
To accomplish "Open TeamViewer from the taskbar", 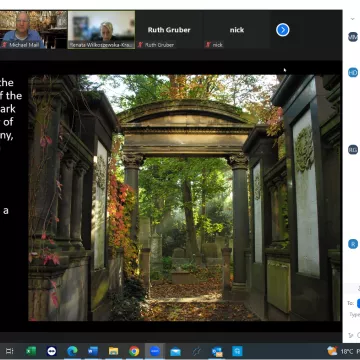I will pyautogui.click(x=52, y=351).
